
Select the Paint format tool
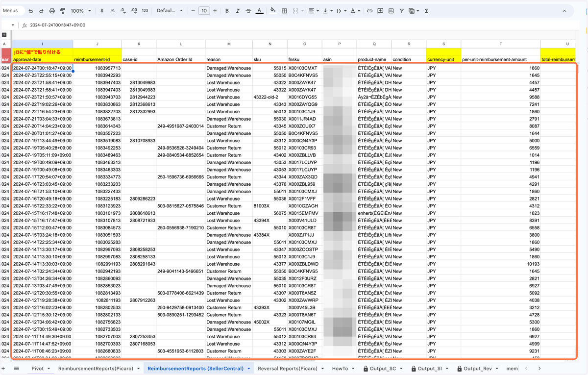click(x=62, y=11)
